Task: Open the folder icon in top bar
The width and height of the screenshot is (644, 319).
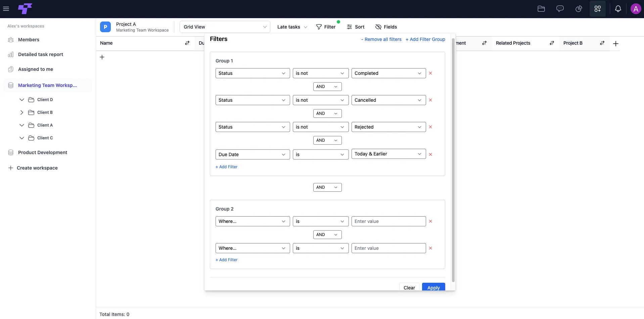Action: click(541, 9)
